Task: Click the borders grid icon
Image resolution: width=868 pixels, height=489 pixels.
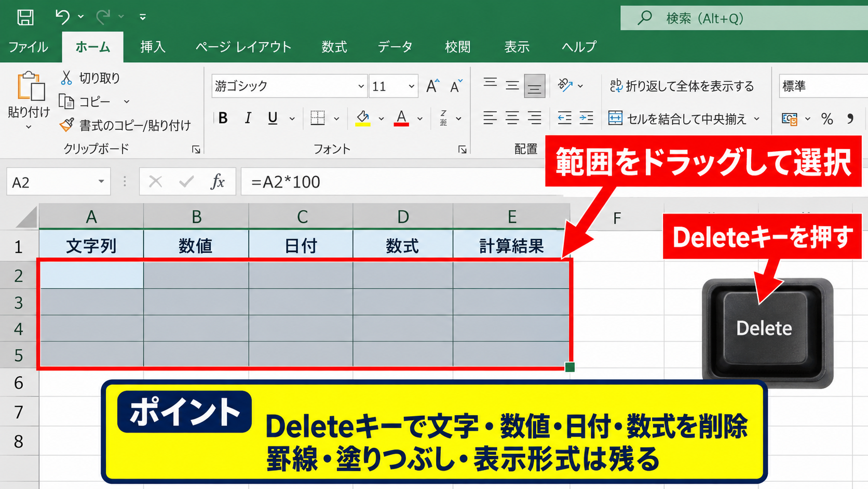Action: (318, 118)
